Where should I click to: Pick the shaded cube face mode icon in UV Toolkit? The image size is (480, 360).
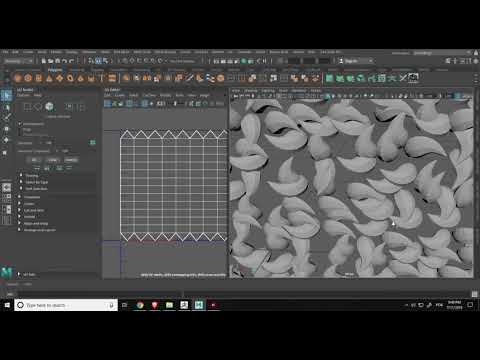pos(49,107)
